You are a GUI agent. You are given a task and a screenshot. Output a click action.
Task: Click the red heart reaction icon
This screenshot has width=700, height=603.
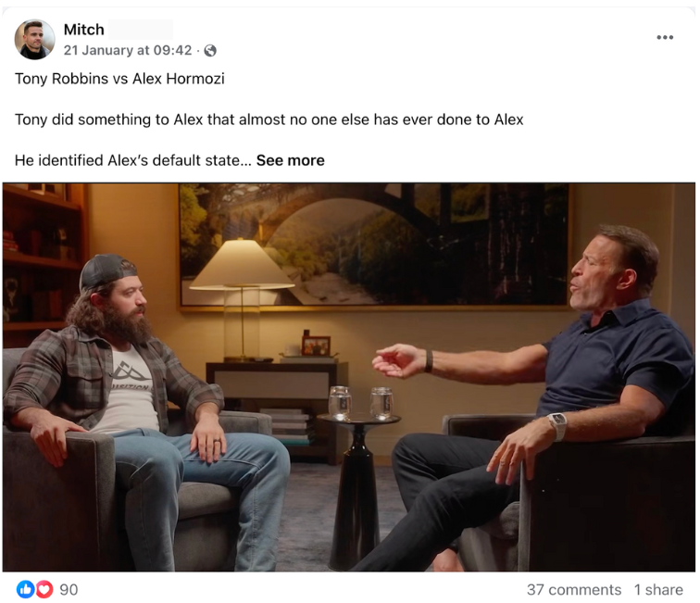click(44, 589)
